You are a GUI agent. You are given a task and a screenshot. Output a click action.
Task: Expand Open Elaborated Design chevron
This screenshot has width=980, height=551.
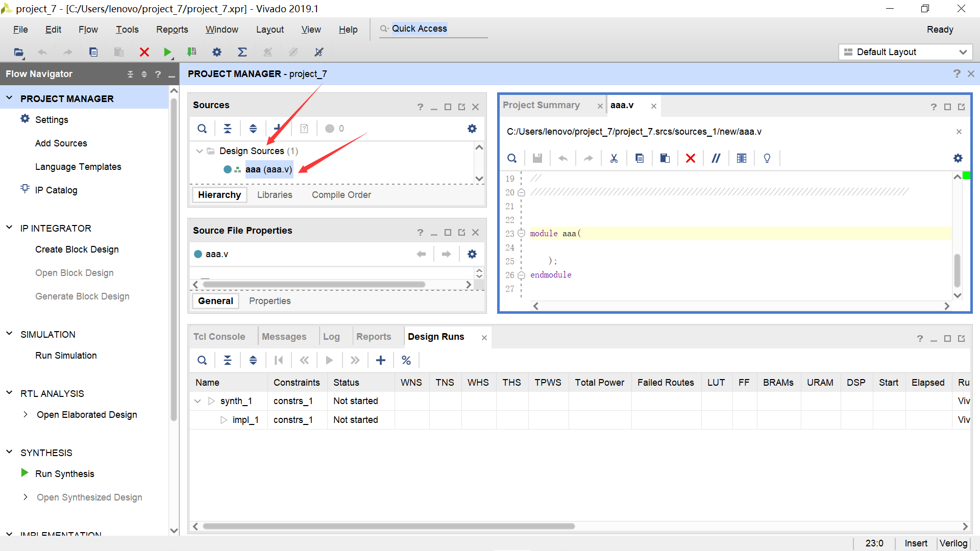pos(26,414)
